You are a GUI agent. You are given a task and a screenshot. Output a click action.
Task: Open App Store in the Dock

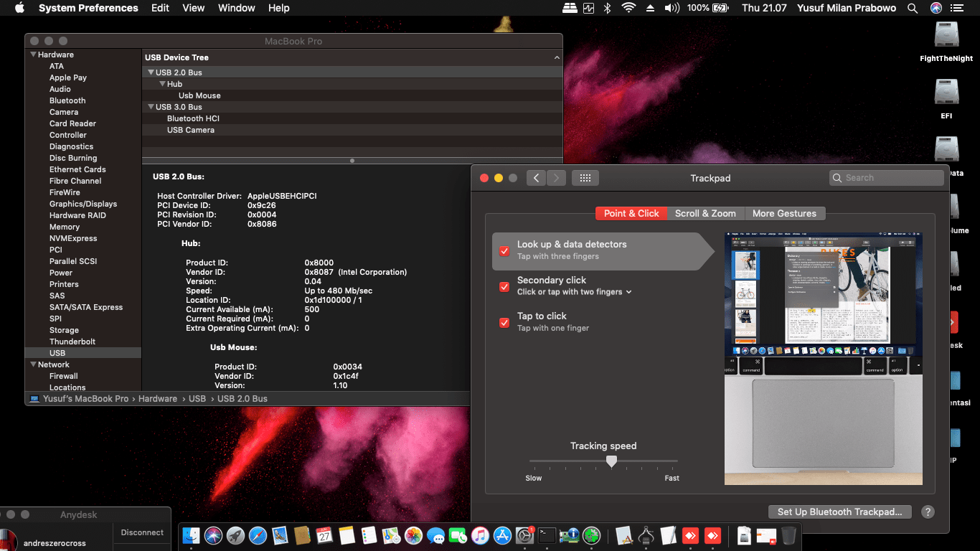[x=502, y=535]
